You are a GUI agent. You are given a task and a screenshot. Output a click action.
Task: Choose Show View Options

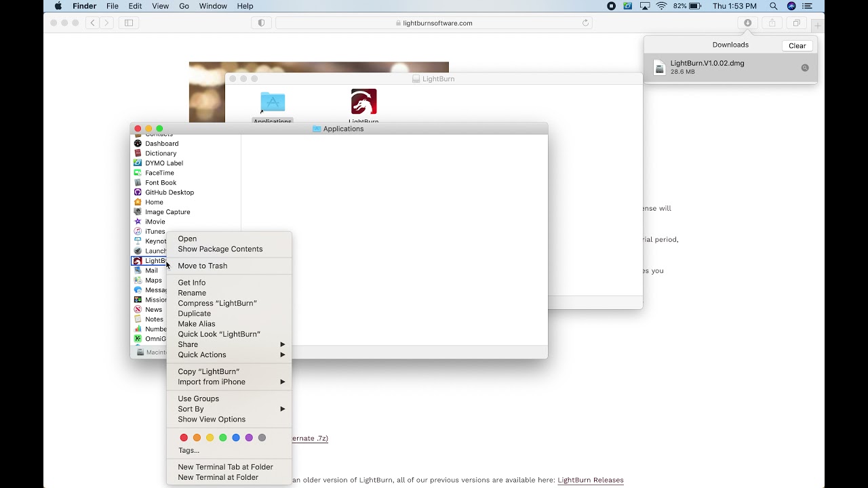click(x=229, y=419)
